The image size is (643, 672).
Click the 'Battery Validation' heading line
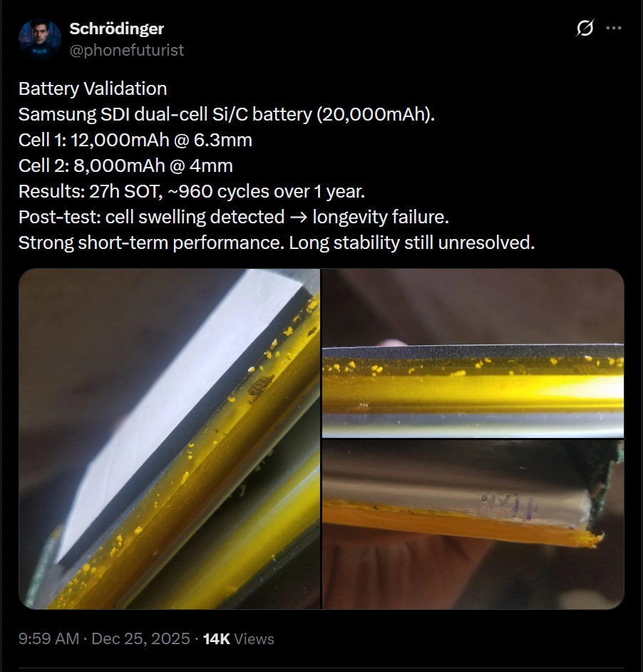pos(93,88)
